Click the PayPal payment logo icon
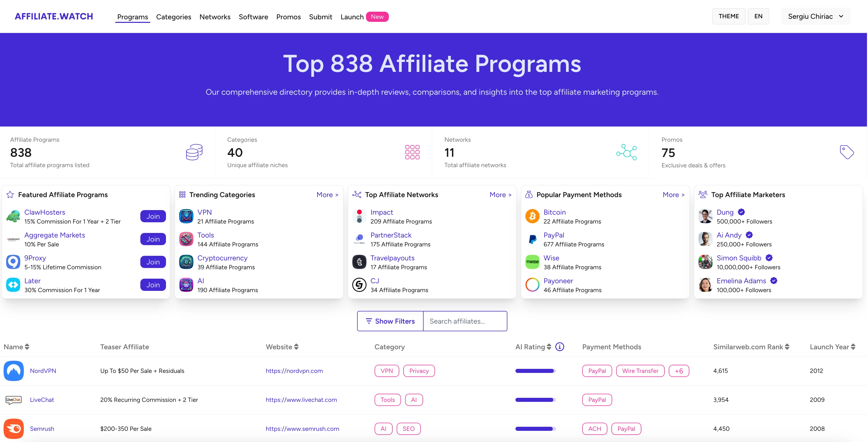Screen dimensions: 868x442 click(532, 239)
